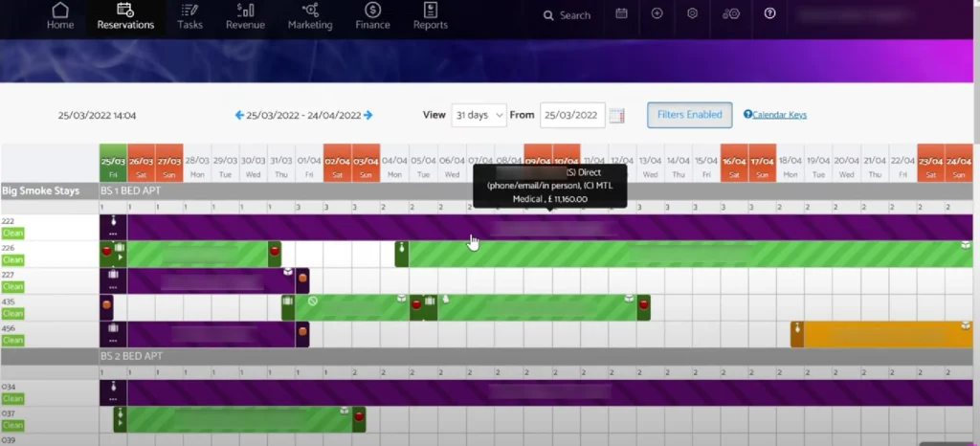The height and width of the screenshot is (446, 980).
Task: Open the Home section in top navigation
Action: (x=60, y=16)
